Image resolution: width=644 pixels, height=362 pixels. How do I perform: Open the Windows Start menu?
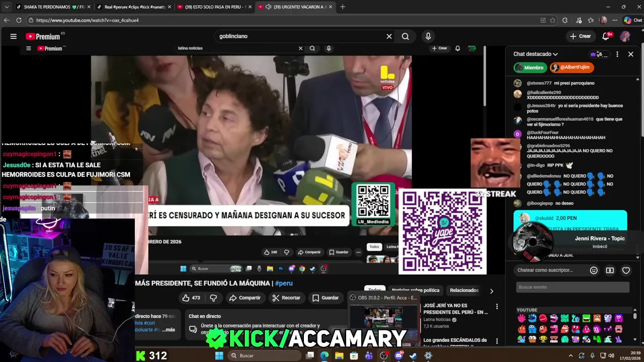click(x=219, y=355)
